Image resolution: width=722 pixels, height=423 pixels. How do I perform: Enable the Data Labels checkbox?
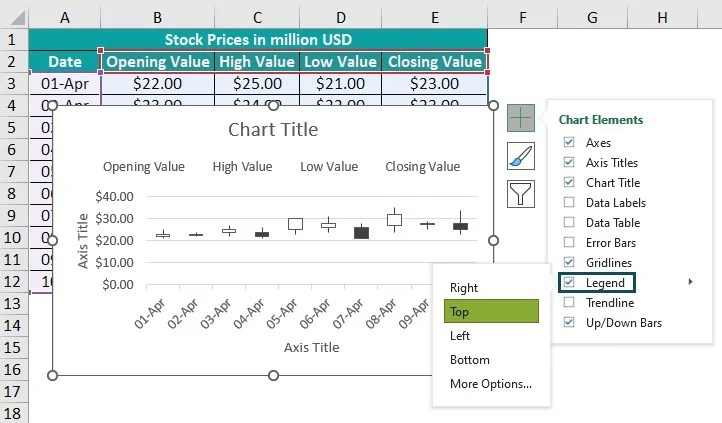[569, 202]
